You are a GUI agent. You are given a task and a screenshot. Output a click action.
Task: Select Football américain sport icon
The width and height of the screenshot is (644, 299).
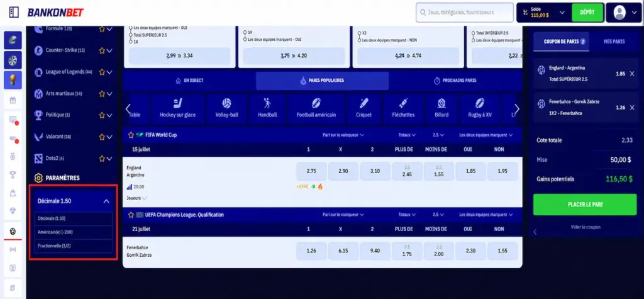[316, 109]
